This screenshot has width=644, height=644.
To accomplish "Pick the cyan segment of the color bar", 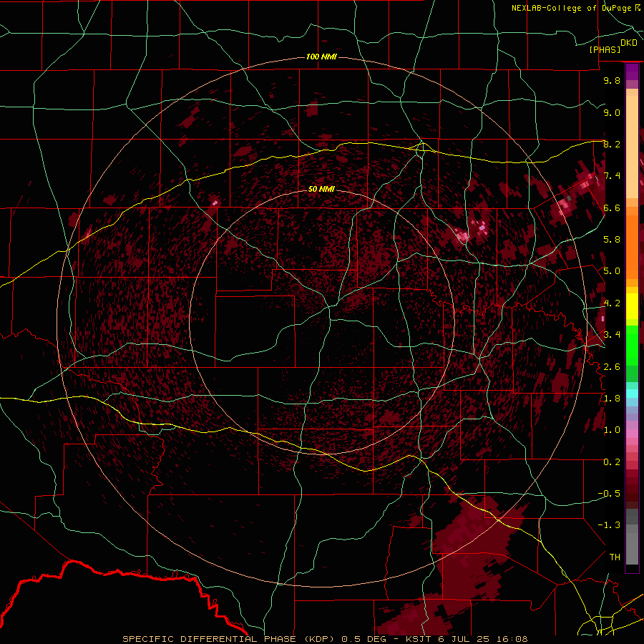I will [632, 394].
